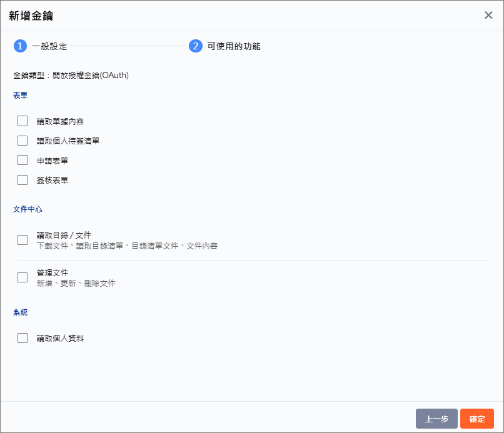Toggle the 簽核表單 checkbox
This screenshot has width=504, height=433.
click(x=23, y=180)
